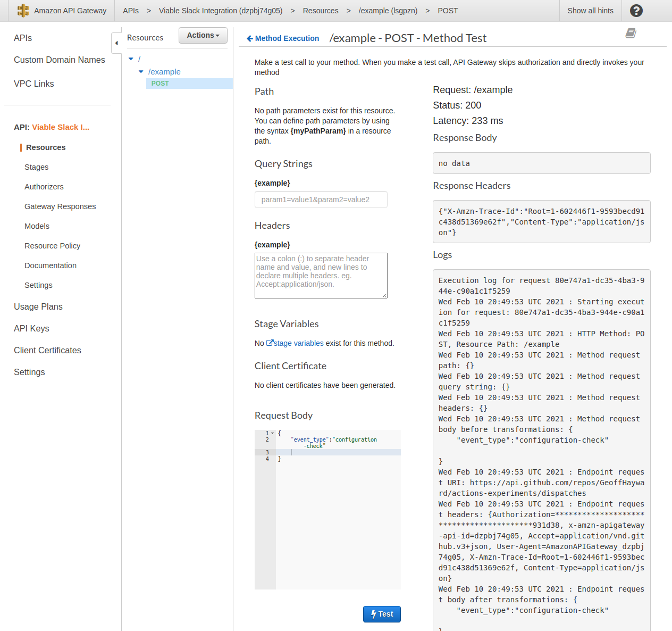Click Show all hints

[590, 10]
